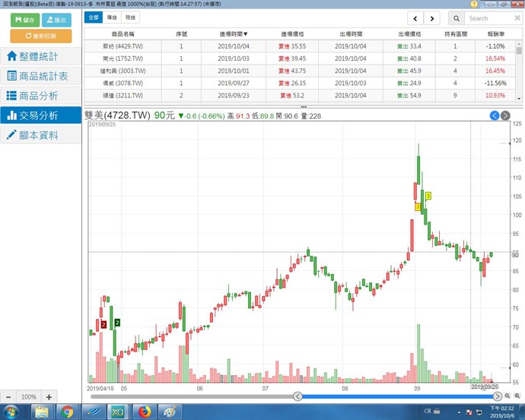Go to previous page using left arrow
This screenshot has width=525, height=420.
tap(415, 18)
